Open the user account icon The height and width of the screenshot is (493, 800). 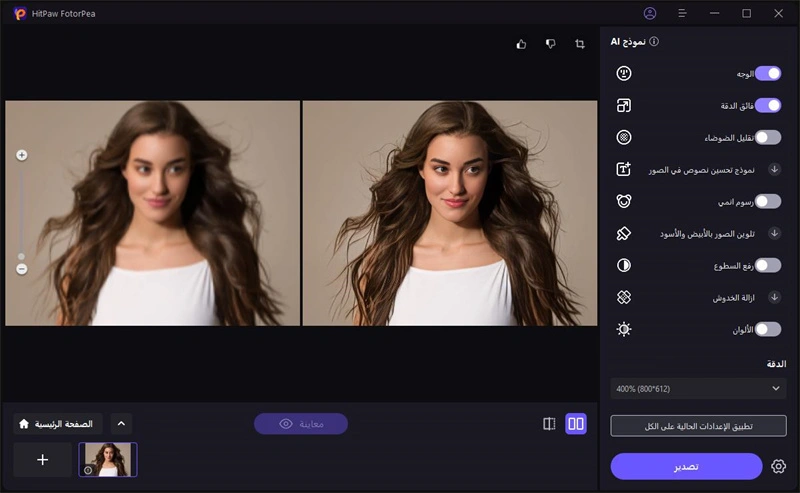click(651, 13)
